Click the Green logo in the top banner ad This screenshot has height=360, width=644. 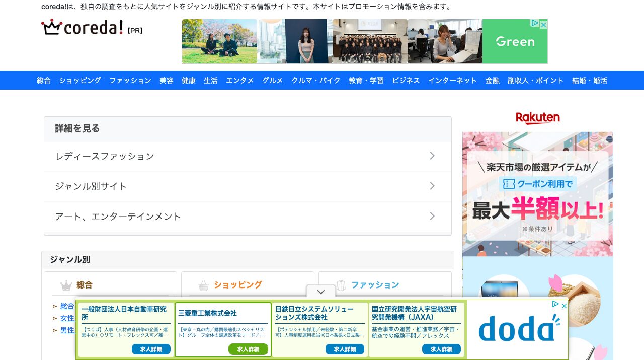point(514,41)
